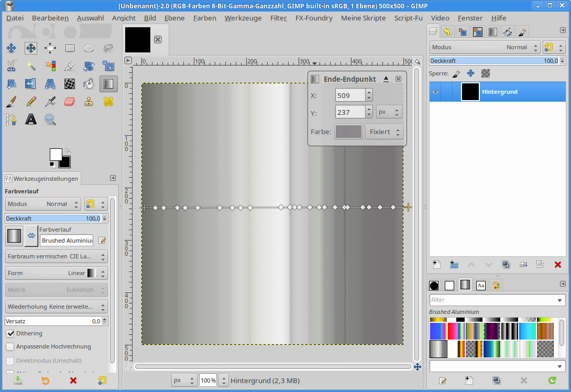Open the Filter menu
The image size is (571, 392).
[x=278, y=18]
